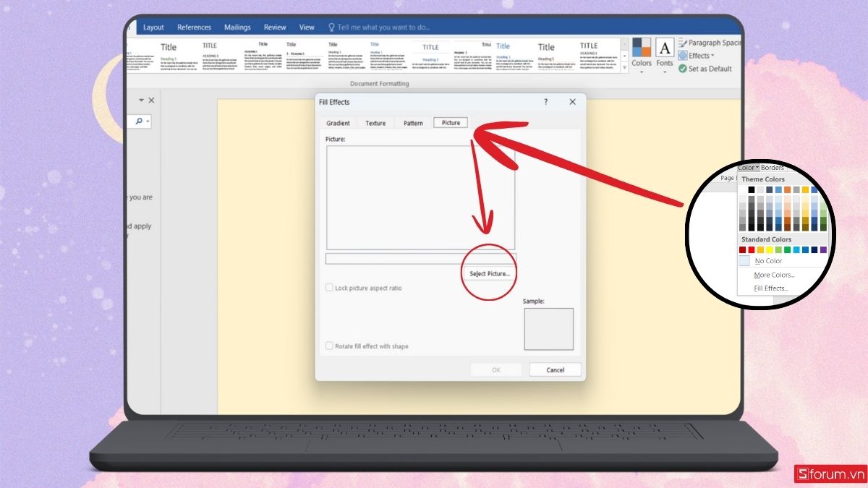Image resolution: width=868 pixels, height=488 pixels.
Task: Close the left navigation pane
Action: (x=151, y=100)
